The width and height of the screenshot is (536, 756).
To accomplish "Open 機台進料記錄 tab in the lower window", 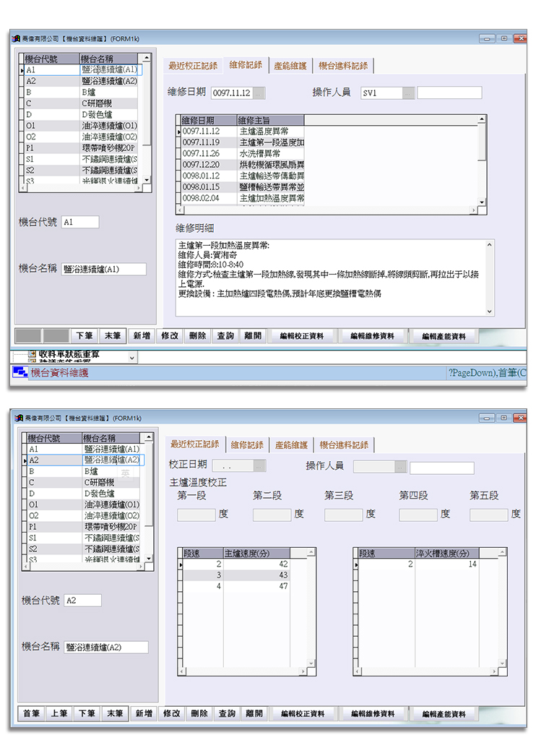I will pos(344,444).
